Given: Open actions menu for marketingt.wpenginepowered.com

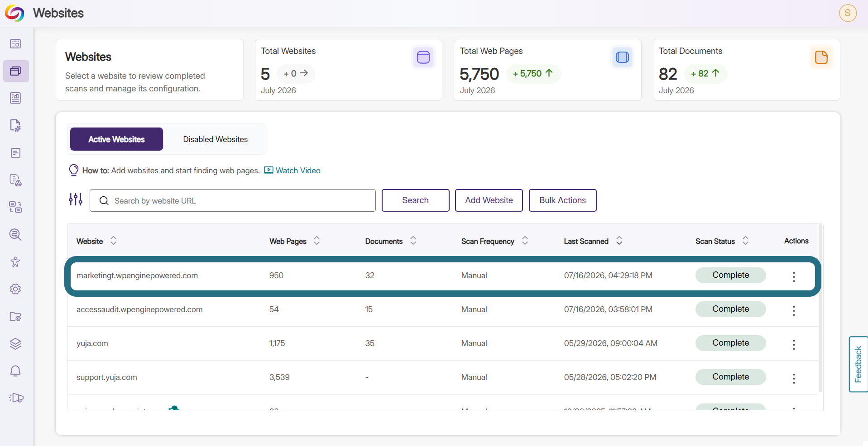Looking at the screenshot, I should coord(794,277).
